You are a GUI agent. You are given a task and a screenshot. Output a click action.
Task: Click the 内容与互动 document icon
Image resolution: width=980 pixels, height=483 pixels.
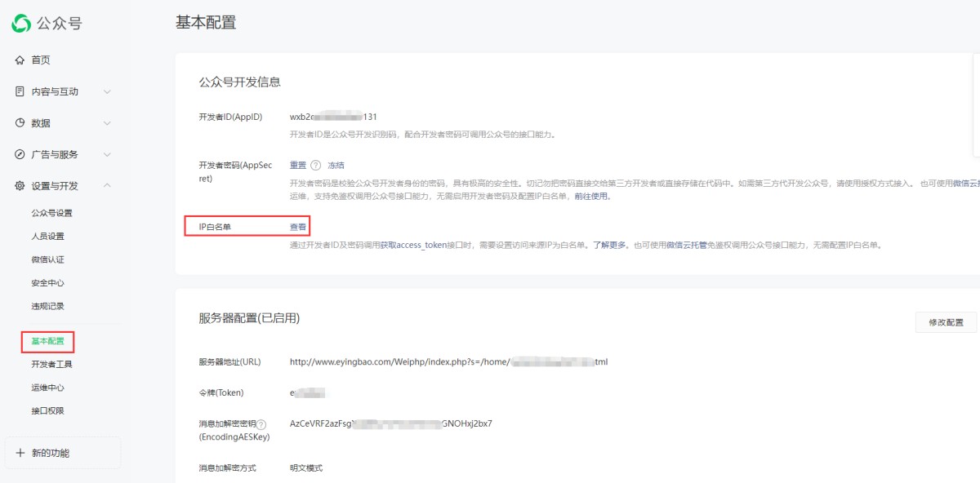click(x=20, y=91)
